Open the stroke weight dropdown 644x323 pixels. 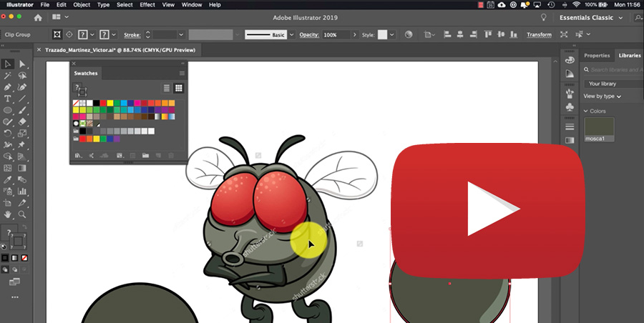click(x=181, y=35)
